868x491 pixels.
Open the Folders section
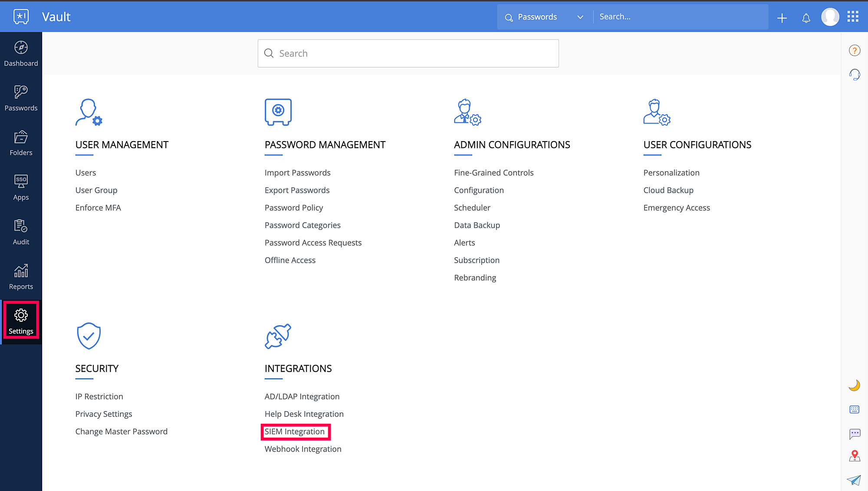tap(21, 143)
